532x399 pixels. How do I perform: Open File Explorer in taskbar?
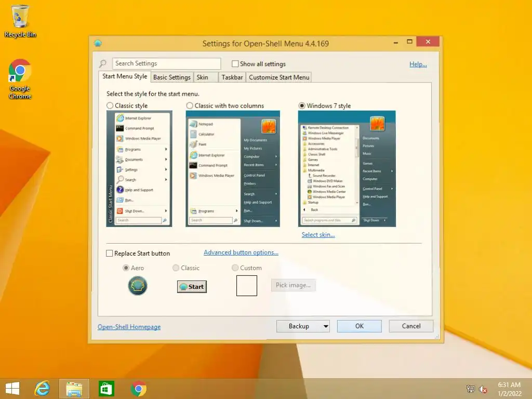(74, 389)
